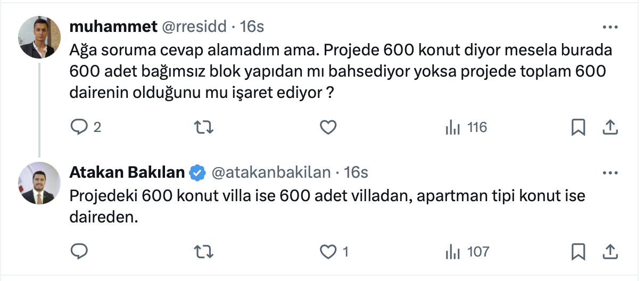Open Atakan Bakılan display name link
This screenshot has width=644, height=281.
tap(127, 172)
